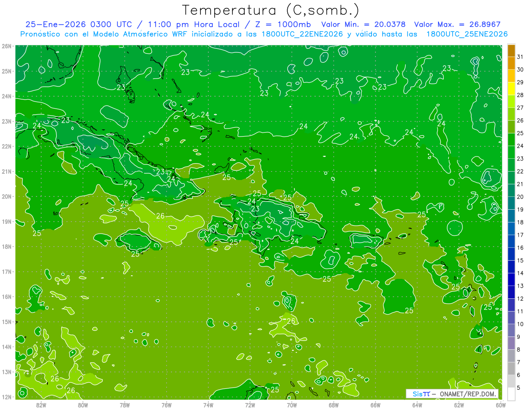
Task: Click the '80W' longitude axis label
Action: click(82, 405)
